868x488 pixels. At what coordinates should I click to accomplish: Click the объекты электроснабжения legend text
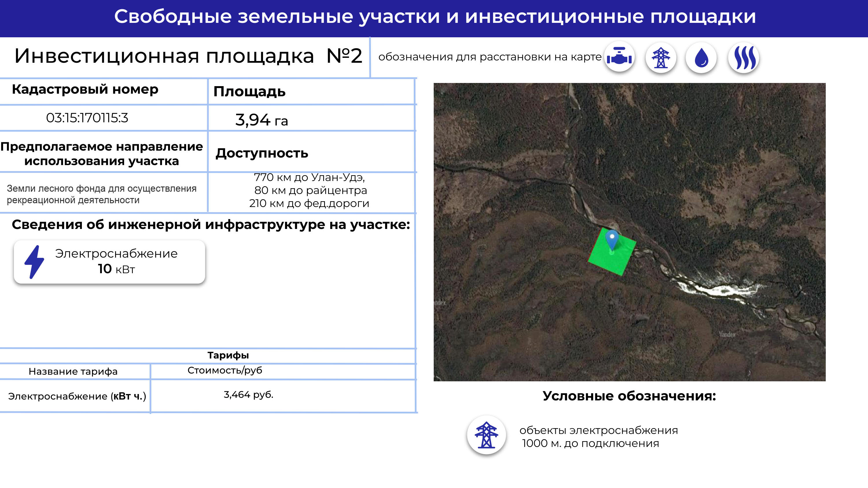pyautogui.click(x=598, y=430)
